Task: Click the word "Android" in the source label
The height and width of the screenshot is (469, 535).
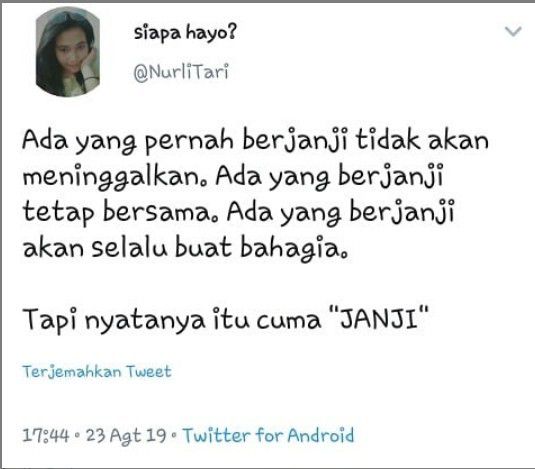Action: click(320, 435)
